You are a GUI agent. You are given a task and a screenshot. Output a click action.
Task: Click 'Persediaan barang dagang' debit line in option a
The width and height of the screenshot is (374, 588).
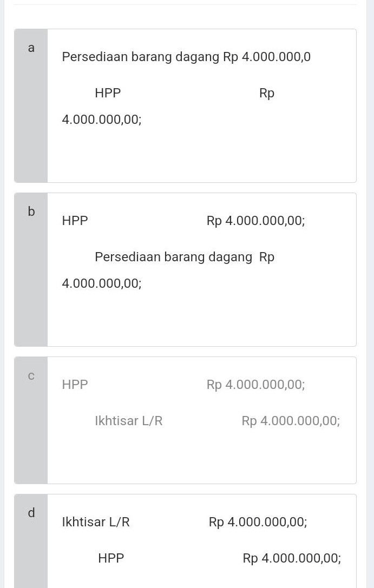click(186, 57)
